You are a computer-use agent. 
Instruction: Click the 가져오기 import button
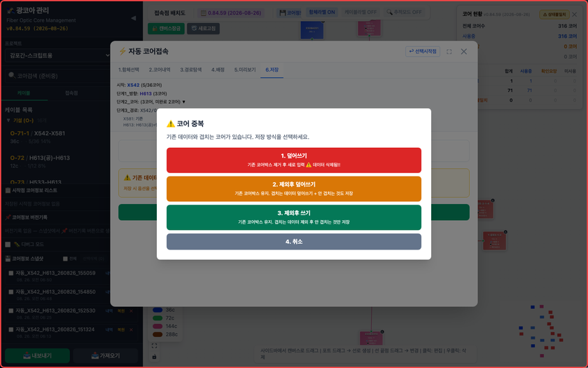pos(106,355)
